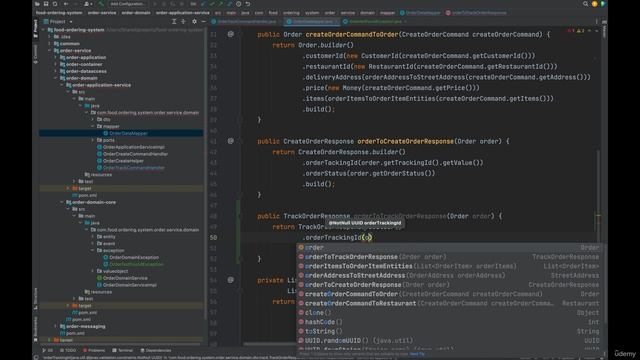Expand the ports package

pyautogui.click(x=93, y=140)
